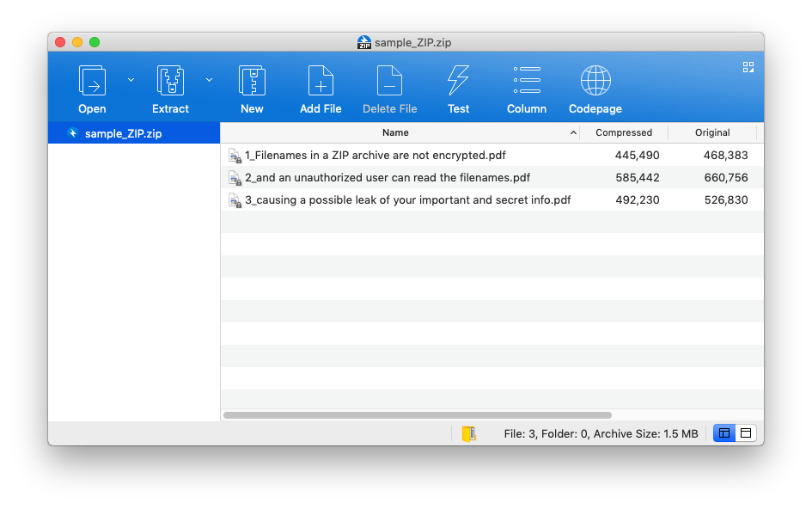The image size is (812, 509).
Task: Select sample_ZIP.zip in the sidebar
Action: tap(123, 133)
